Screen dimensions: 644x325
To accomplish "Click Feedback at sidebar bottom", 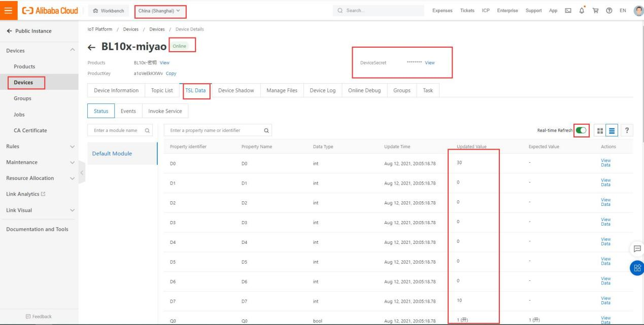I will [39, 316].
